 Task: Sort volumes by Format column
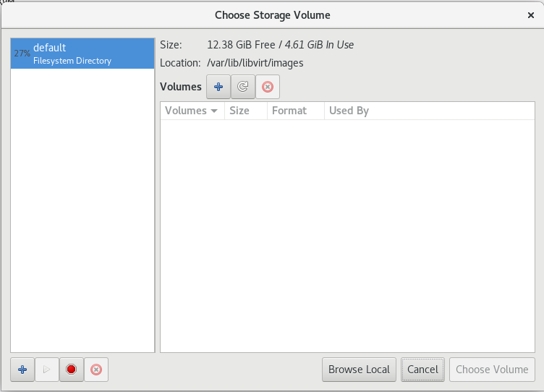point(289,111)
